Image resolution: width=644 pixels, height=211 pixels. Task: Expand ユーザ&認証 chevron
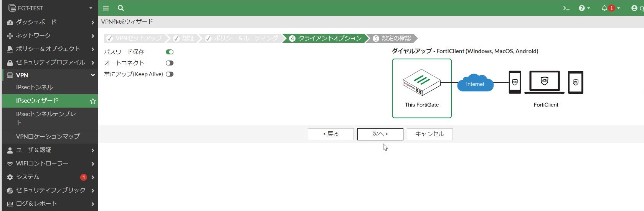click(92, 150)
